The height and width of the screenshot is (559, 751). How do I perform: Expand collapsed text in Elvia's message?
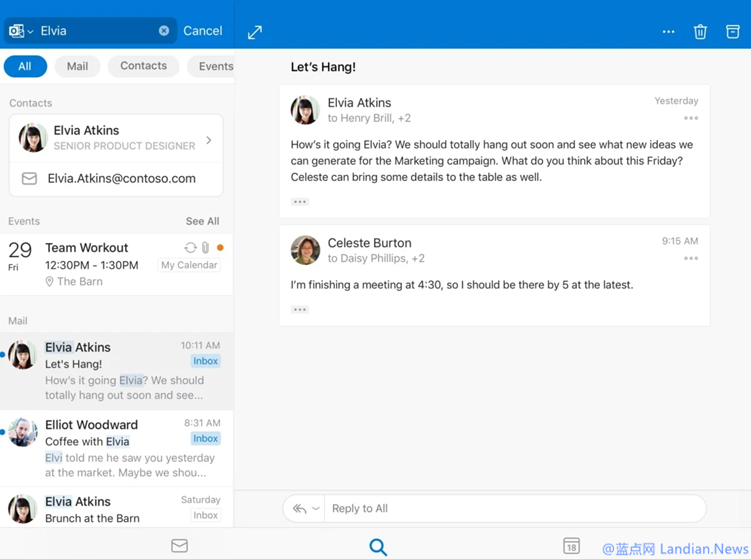[299, 202]
